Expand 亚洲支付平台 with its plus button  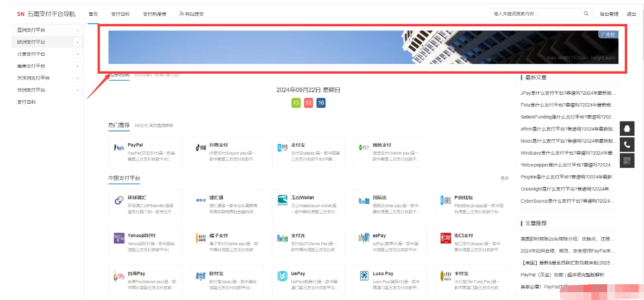click(78, 30)
